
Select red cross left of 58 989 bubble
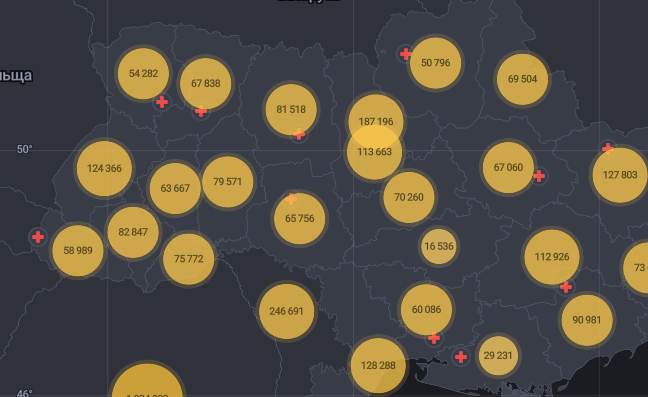(x=38, y=237)
